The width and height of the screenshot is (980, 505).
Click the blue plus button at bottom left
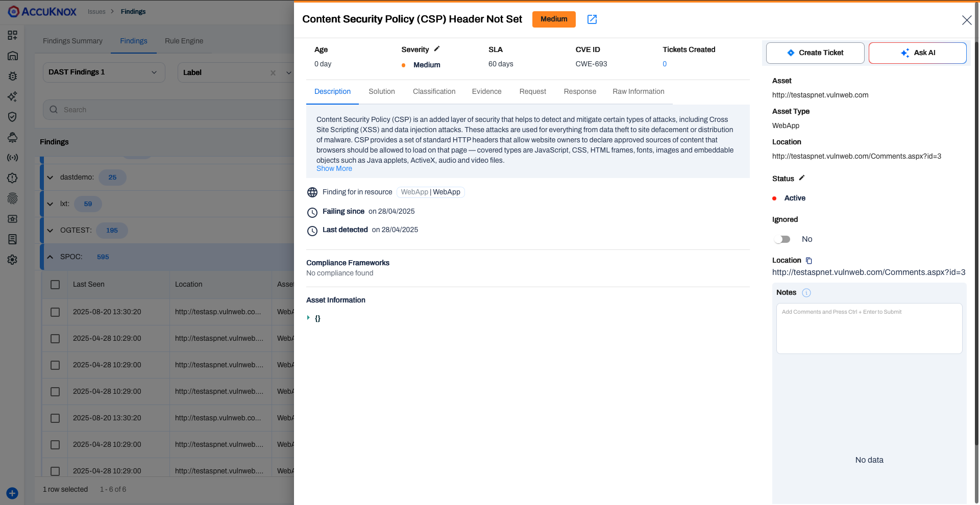tap(12, 493)
